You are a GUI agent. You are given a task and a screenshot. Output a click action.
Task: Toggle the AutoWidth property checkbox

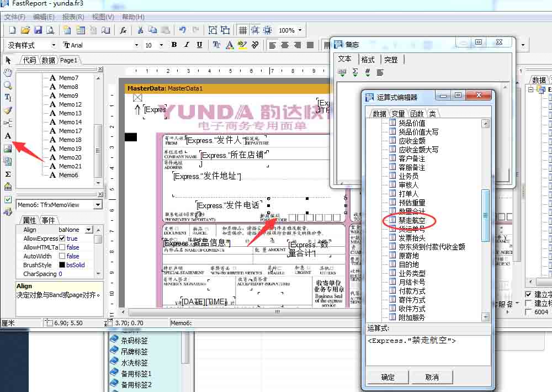[x=62, y=256]
